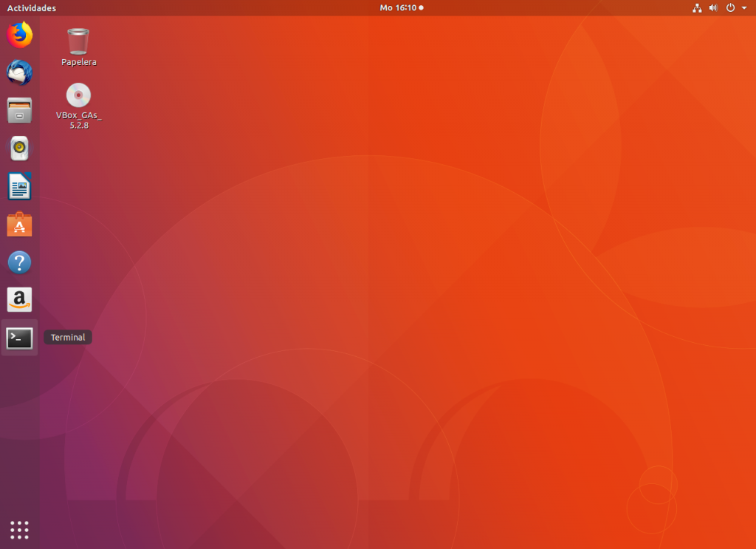Open the Files manager in dock
Screen dimensions: 756x549
[19, 111]
